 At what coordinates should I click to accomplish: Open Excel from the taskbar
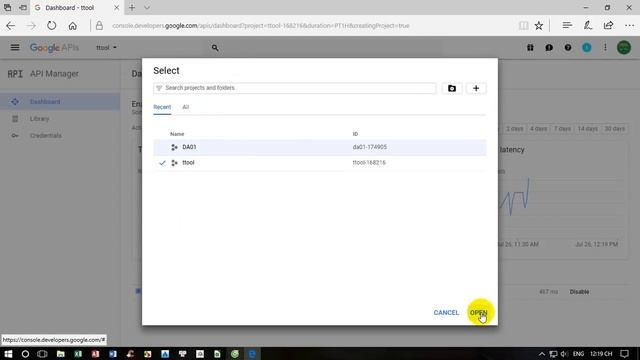[78, 354]
